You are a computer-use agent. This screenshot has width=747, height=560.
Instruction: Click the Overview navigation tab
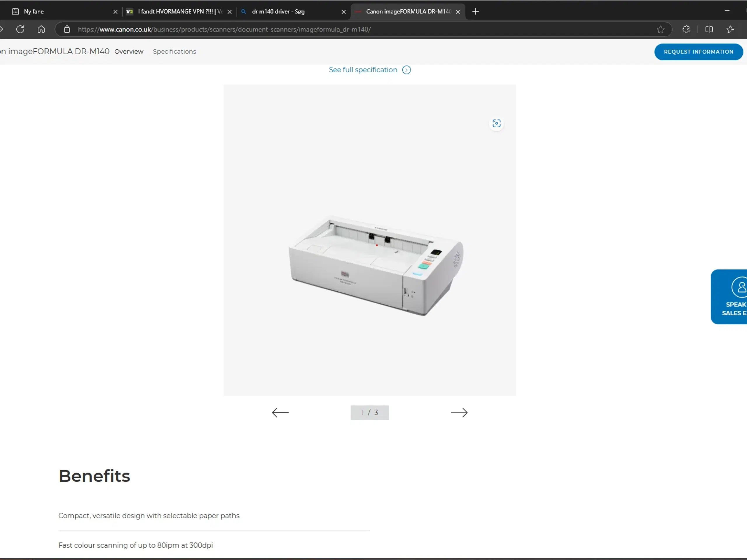pos(129,51)
